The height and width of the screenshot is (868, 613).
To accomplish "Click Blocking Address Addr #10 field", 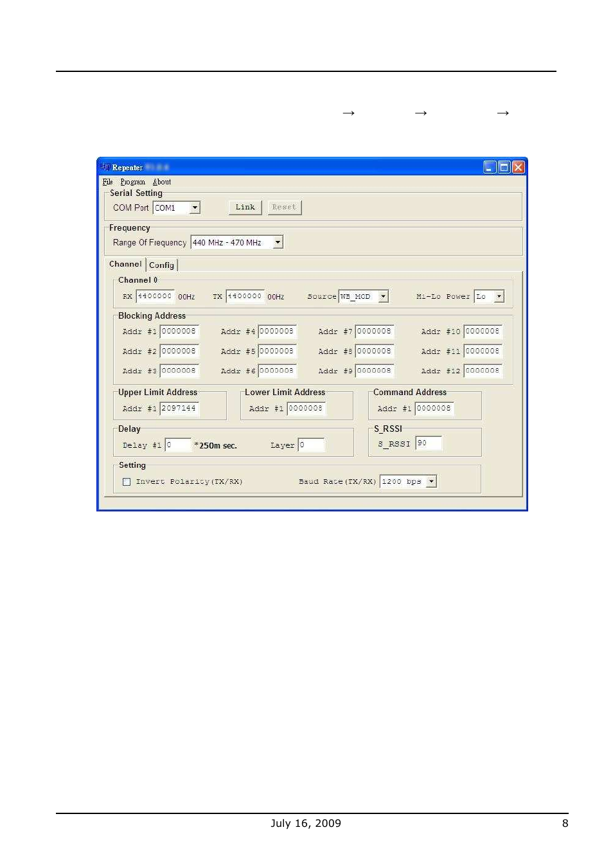I will tap(483, 332).
